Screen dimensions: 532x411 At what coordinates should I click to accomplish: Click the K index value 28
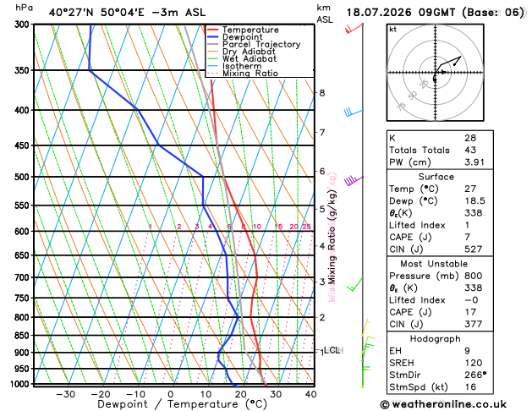[x=470, y=138]
